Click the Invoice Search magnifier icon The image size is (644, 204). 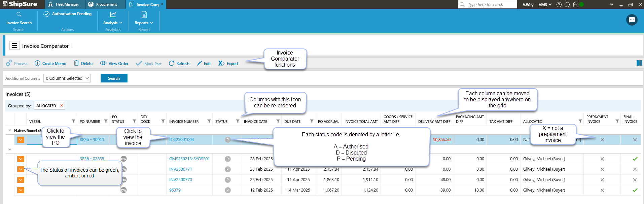[x=19, y=14]
